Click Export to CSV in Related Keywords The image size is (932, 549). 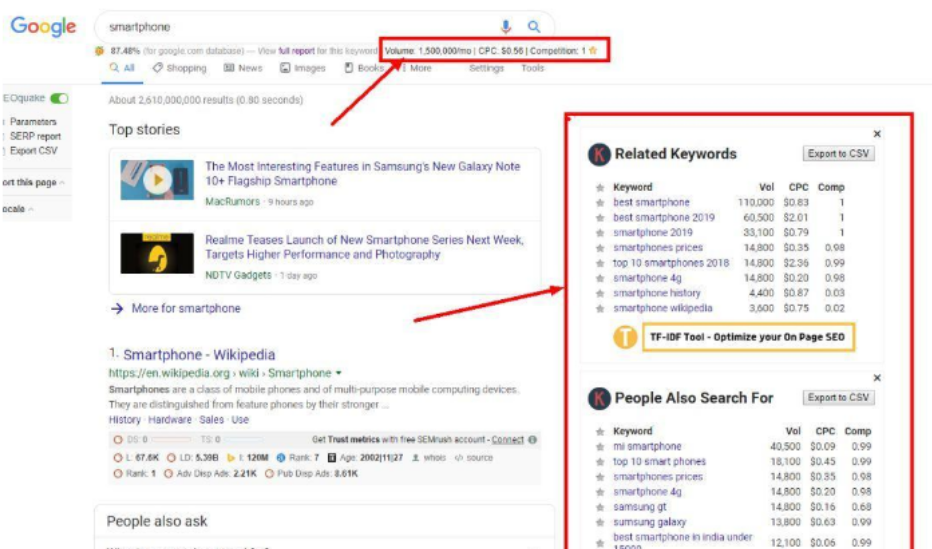click(838, 154)
